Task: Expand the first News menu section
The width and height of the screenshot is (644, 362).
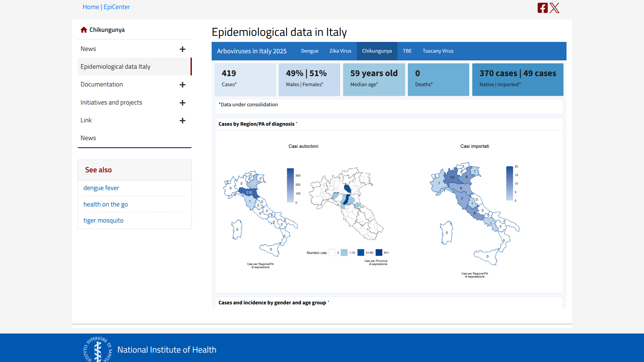Action: [182, 49]
